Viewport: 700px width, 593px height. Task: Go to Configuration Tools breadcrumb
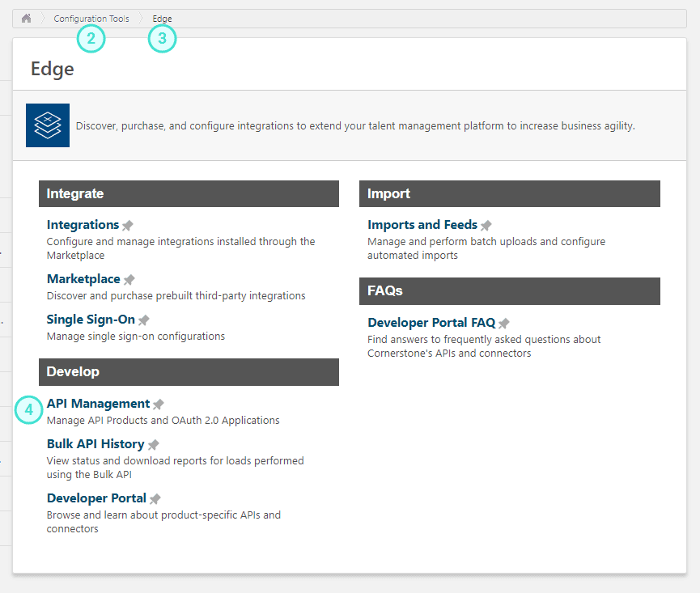91,19
